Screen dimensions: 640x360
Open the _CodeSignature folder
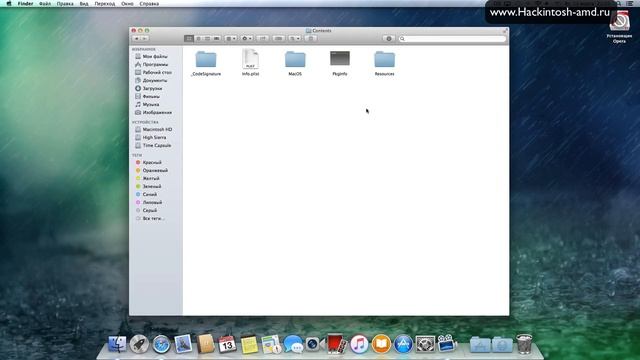pos(206,63)
